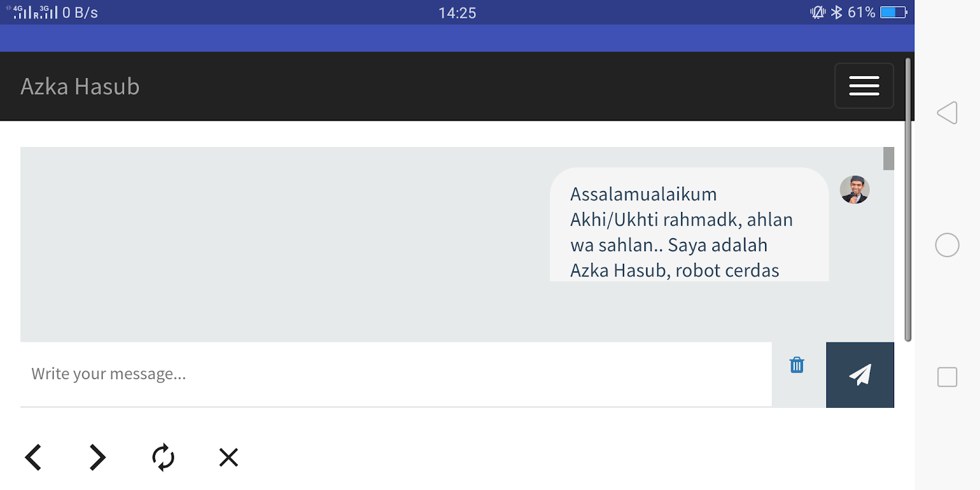980x490 pixels.
Task: Reload the page with refresh icon
Action: point(163,458)
